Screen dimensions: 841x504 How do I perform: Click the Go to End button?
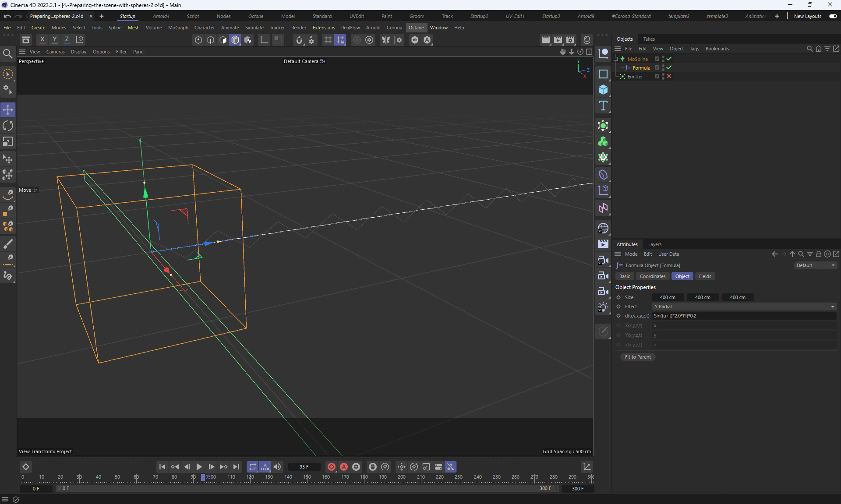tap(236, 467)
